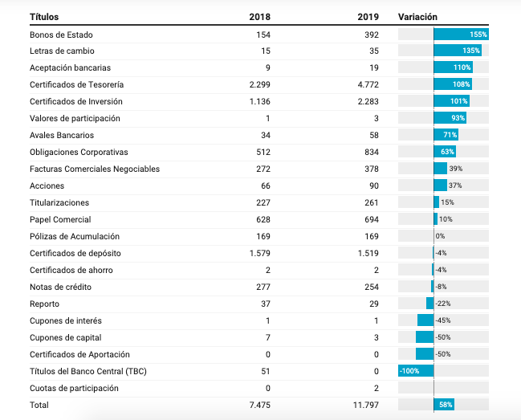Select Facturas Comerciales Negociables label
521x420 pixels.
point(95,169)
